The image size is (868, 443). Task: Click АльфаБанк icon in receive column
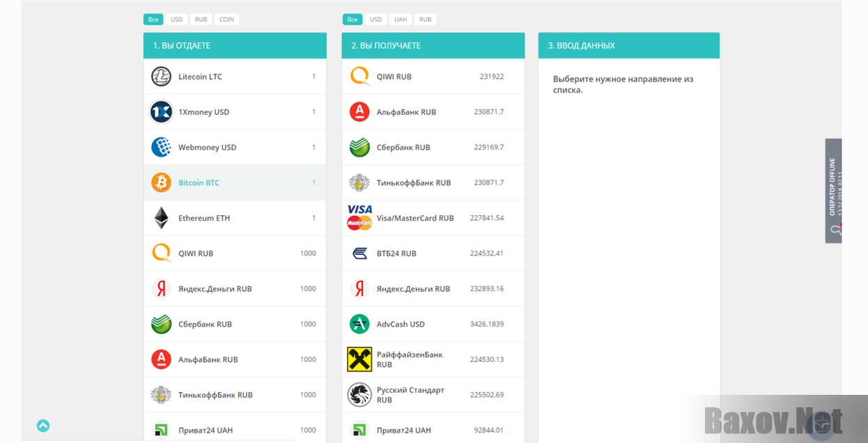[360, 112]
